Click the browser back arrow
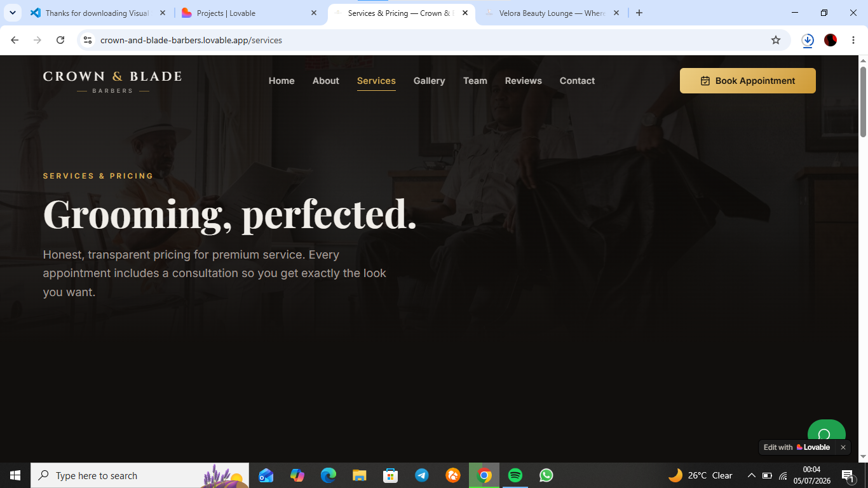The image size is (868, 488). point(15,40)
